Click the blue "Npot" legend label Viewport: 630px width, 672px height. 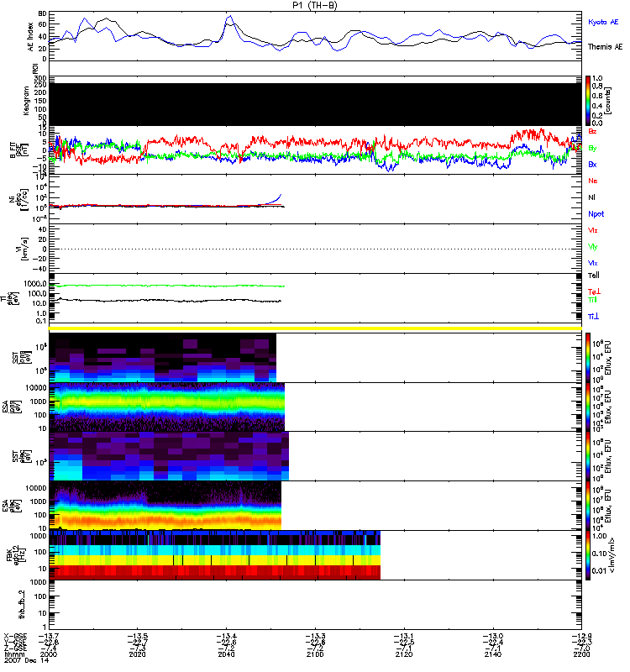click(x=596, y=214)
